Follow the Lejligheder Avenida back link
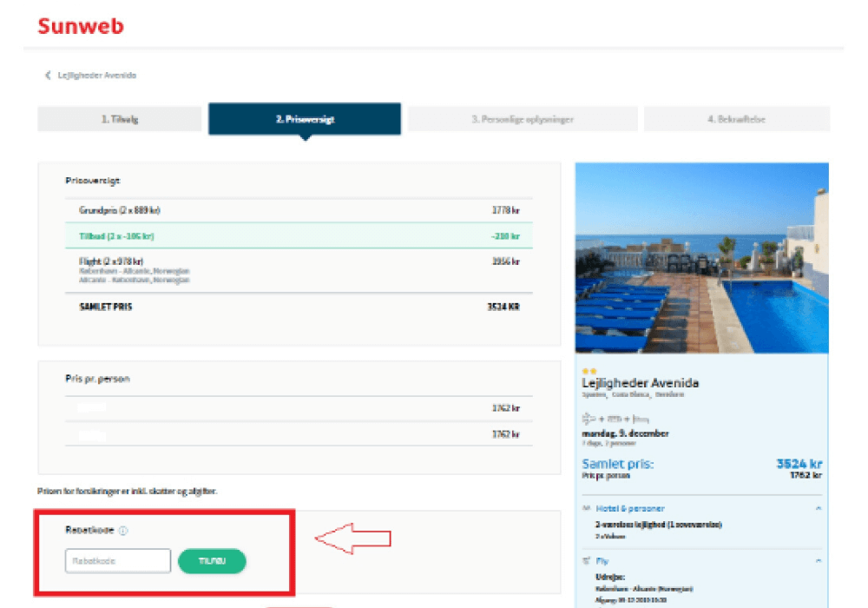The image size is (868, 608). tap(96, 76)
